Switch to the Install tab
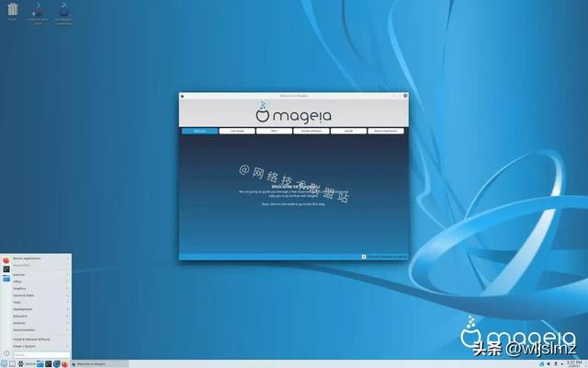 click(x=348, y=131)
